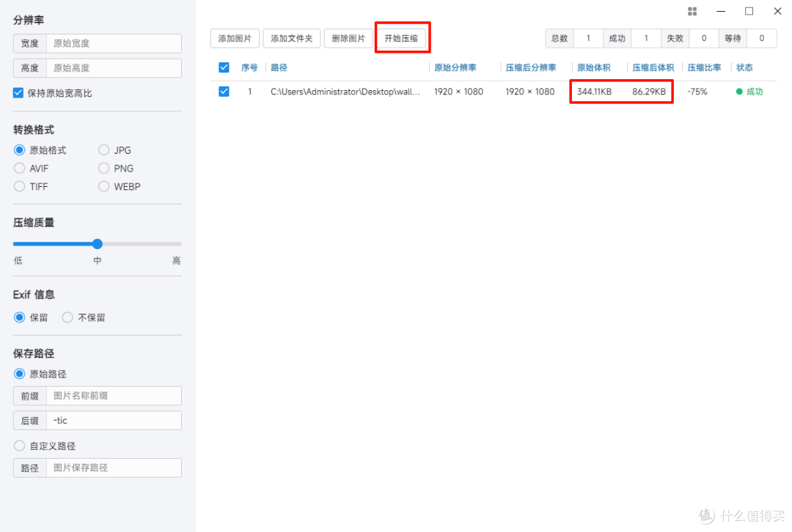Click the 成功 counter label in toolbar
This screenshot has height=532, width=792.
(x=617, y=38)
